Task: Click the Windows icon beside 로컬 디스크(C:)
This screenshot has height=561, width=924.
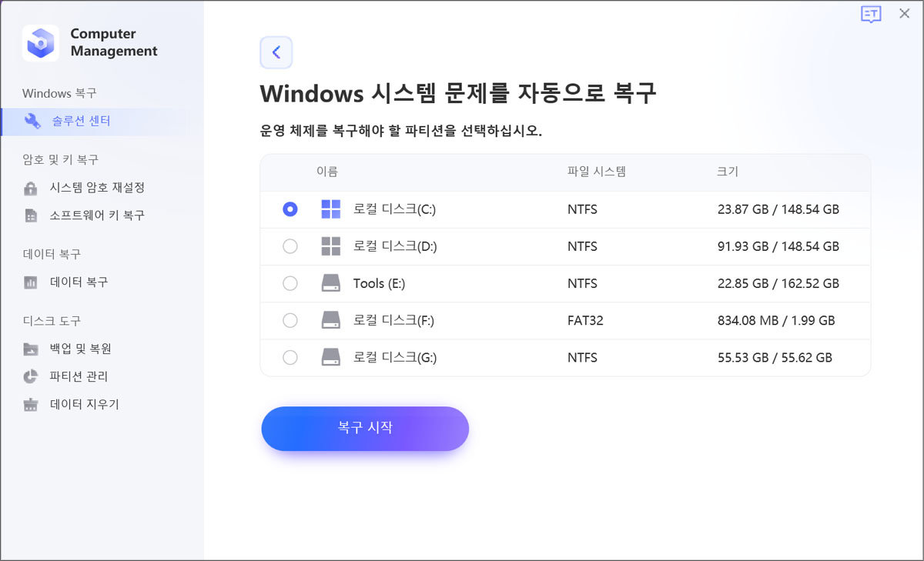Action: 331,209
